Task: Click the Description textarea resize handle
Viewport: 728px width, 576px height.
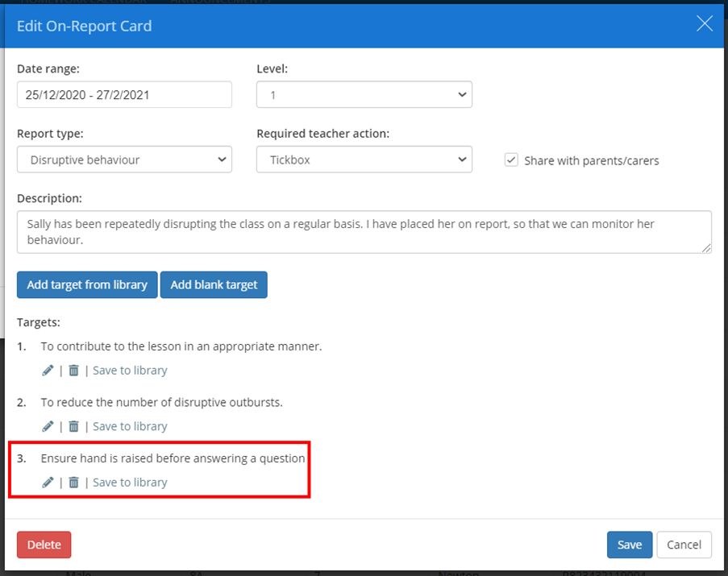Action: click(x=706, y=248)
